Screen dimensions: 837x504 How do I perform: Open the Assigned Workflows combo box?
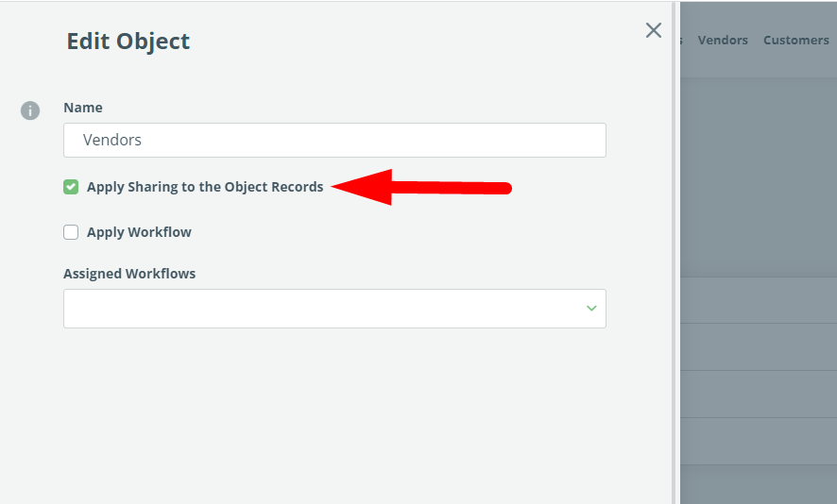(x=334, y=309)
